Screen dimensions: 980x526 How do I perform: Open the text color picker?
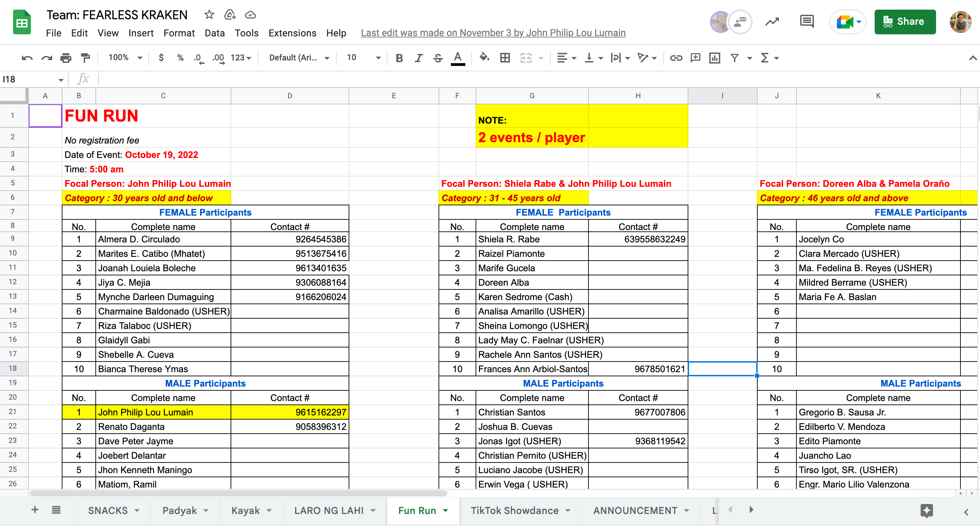click(458, 58)
